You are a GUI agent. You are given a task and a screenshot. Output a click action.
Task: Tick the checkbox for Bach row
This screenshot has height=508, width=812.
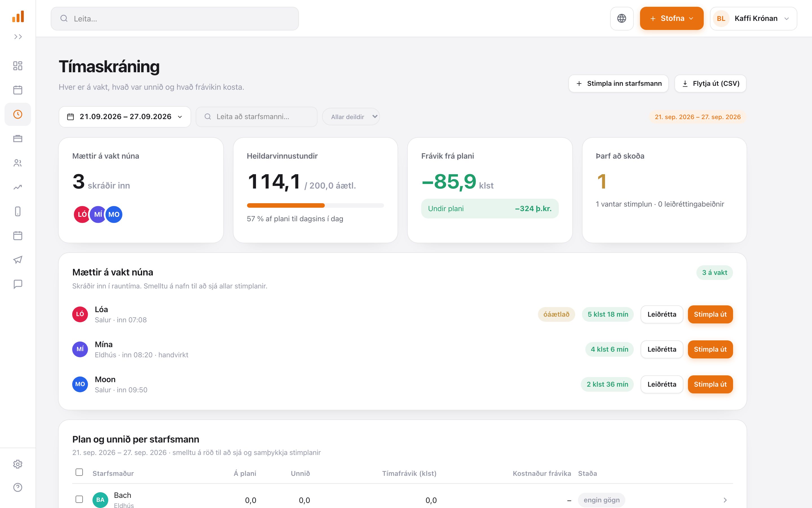point(79,499)
